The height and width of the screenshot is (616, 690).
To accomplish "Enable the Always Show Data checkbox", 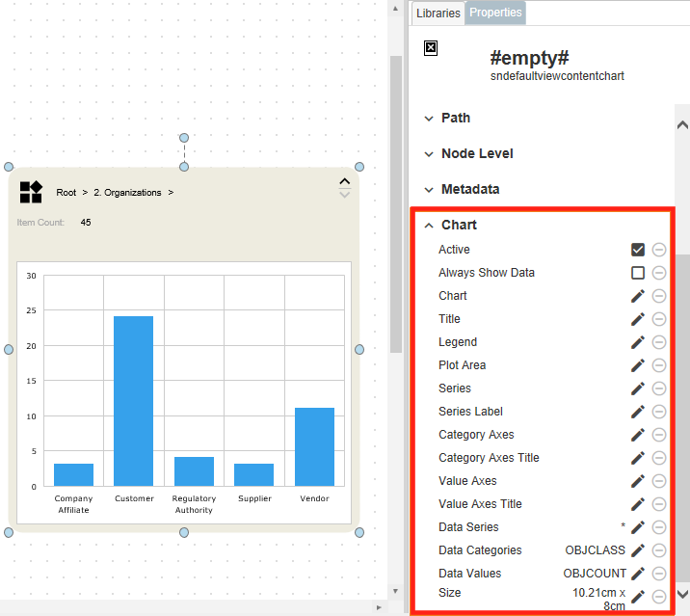I will 637,273.
